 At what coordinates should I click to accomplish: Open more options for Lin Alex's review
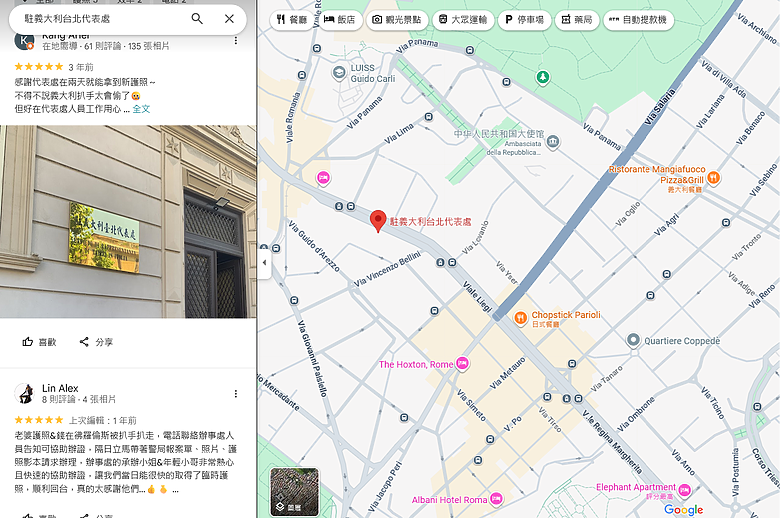point(236,394)
